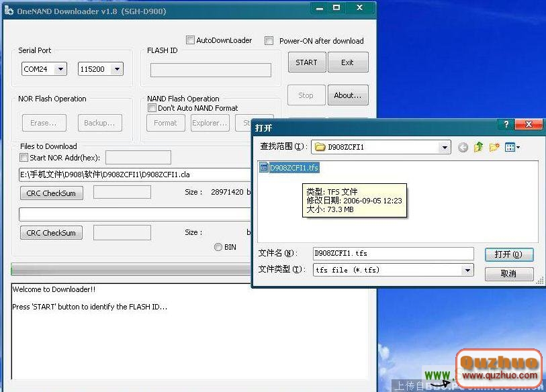Click the NOR Backup... button

[100, 123]
